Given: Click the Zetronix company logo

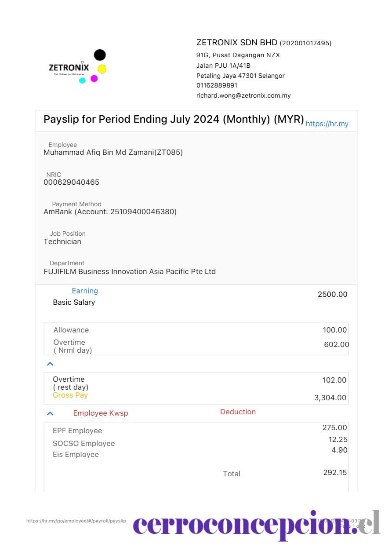Looking at the screenshot, I should point(78,66).
